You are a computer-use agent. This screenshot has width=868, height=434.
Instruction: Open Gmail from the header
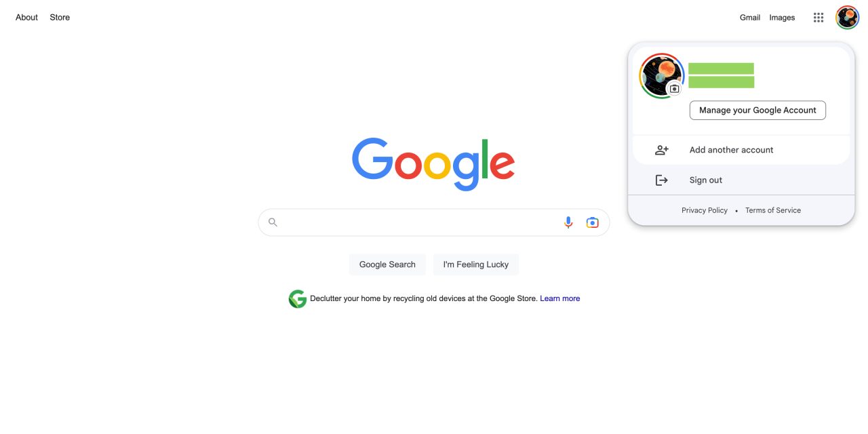(x=750, y=18)
